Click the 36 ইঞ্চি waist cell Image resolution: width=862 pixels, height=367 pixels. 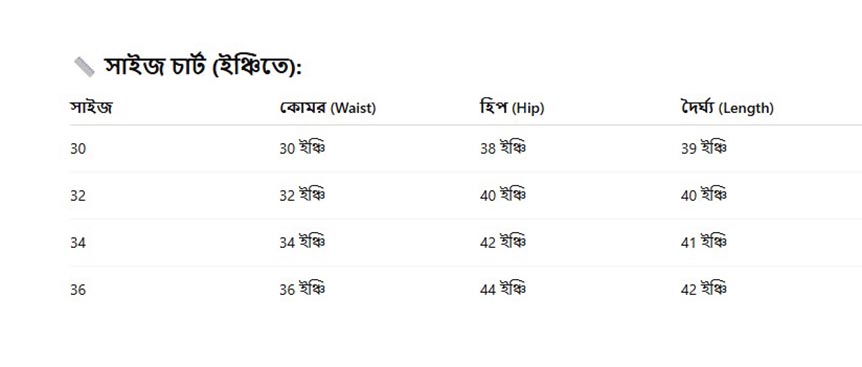coord(302,289)
